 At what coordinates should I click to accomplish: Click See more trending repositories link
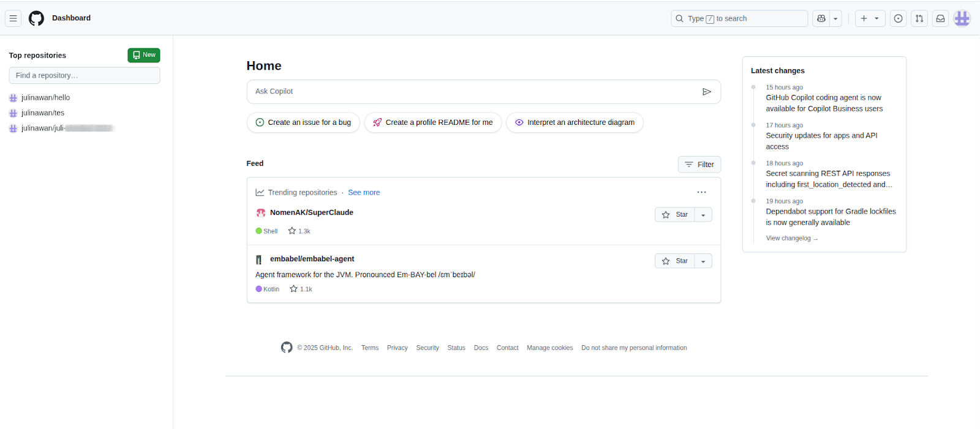pos(364,192)
